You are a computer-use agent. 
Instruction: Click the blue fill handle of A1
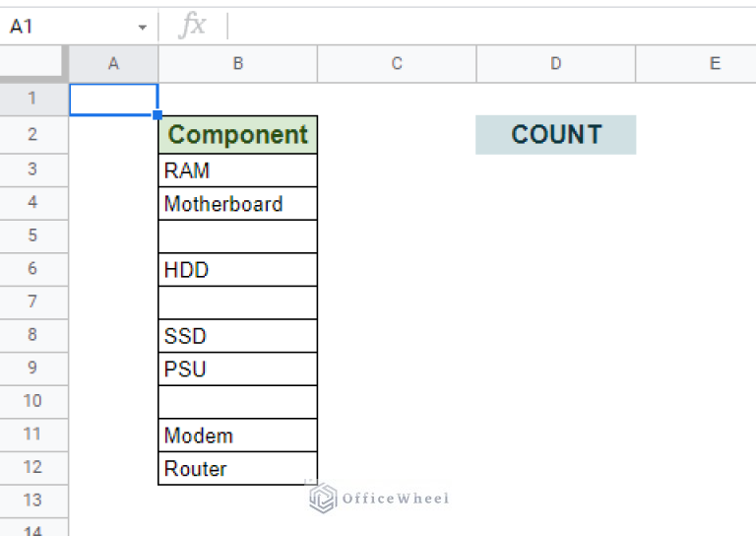tap(157, 115)
